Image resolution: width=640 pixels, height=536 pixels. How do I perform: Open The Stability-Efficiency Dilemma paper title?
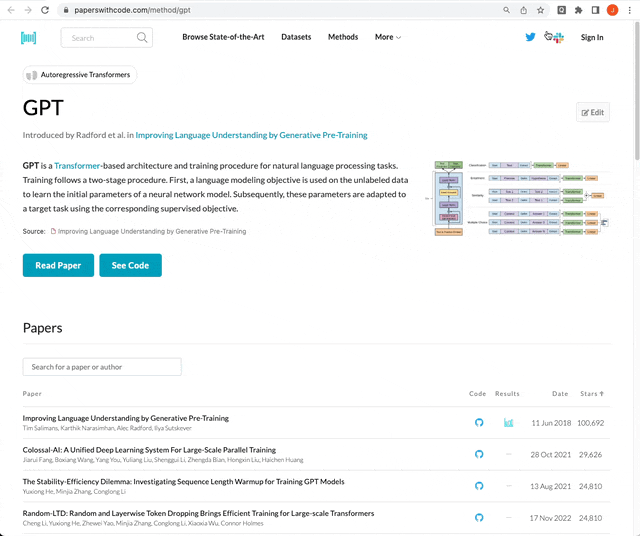pyautogui.click(x=183, y=482)
